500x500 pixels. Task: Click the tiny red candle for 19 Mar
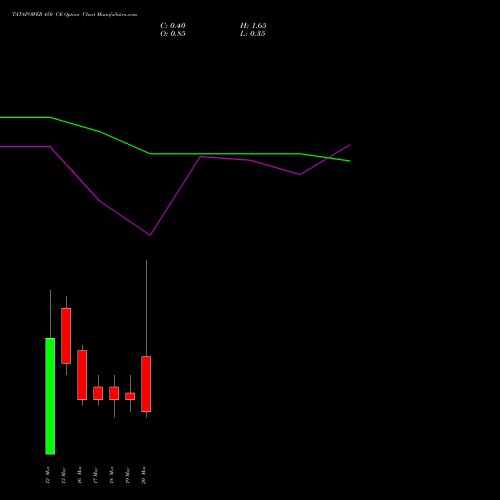click(x=130, y=396)
